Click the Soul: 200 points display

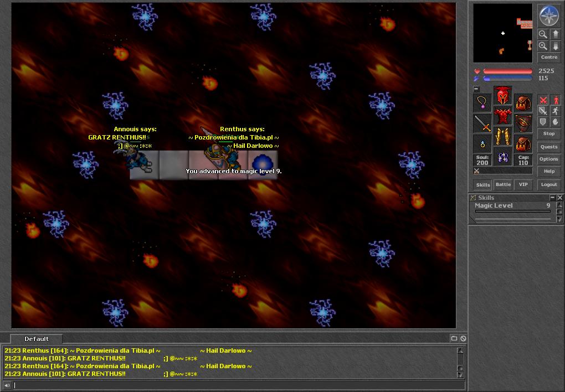(482, 161)
